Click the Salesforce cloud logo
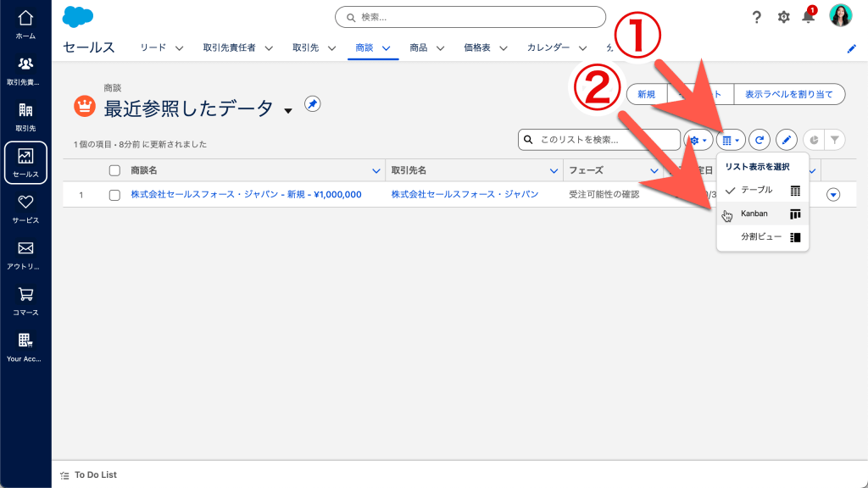 77,17
